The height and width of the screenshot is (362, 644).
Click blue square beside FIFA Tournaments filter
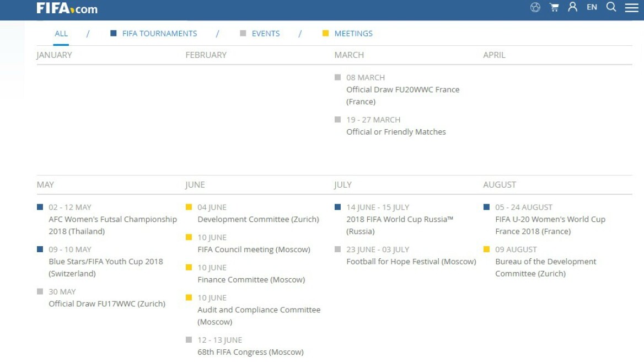(114, 34)
